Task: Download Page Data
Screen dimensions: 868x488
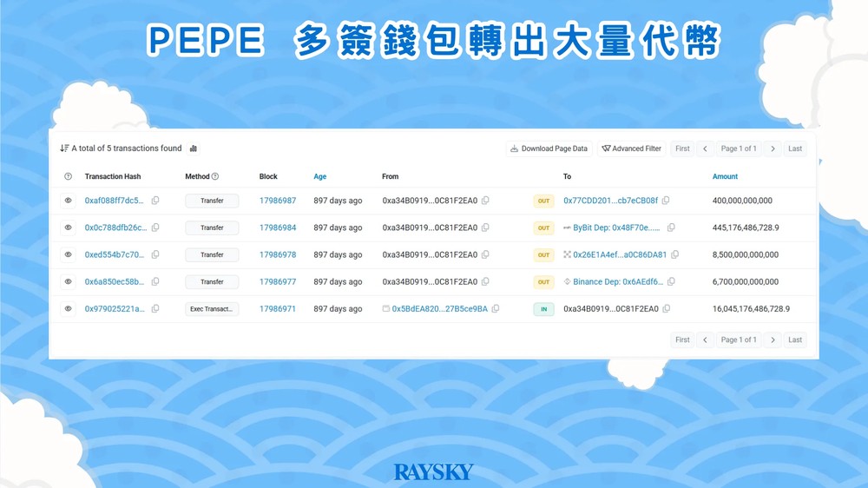Action: coord(549,148)
